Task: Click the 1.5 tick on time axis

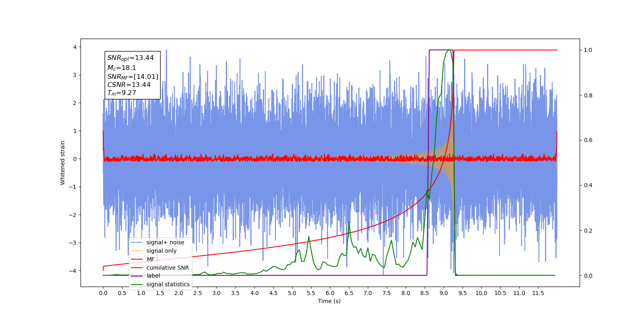Action: click(160, 293)
